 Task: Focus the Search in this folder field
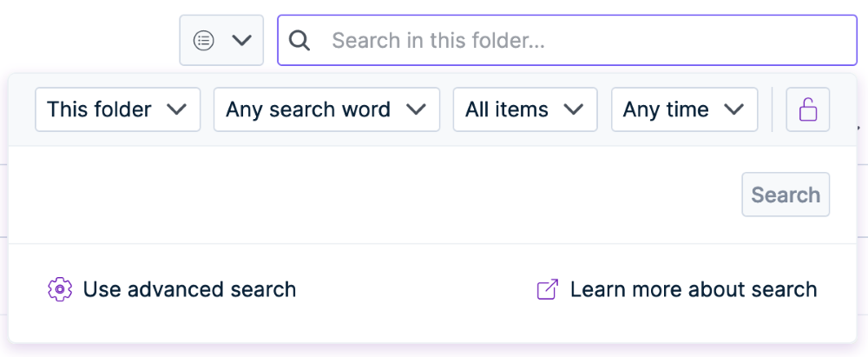(x=568, y=41)
